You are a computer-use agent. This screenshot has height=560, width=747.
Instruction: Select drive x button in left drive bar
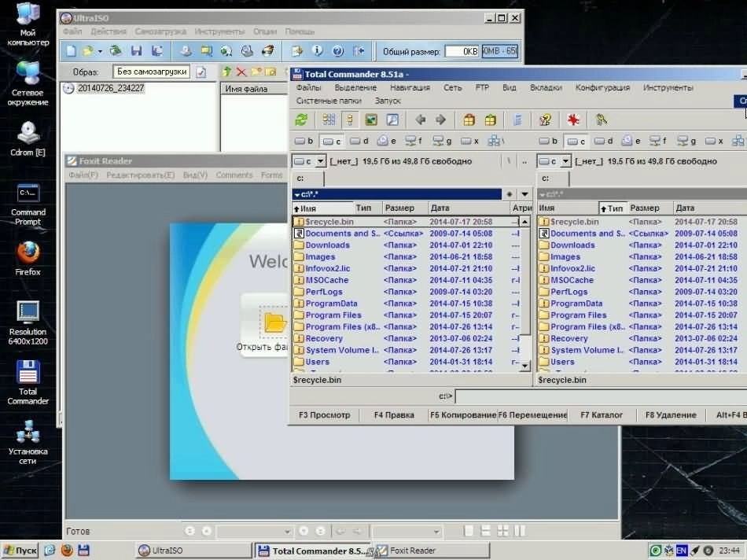pos(469,141)
